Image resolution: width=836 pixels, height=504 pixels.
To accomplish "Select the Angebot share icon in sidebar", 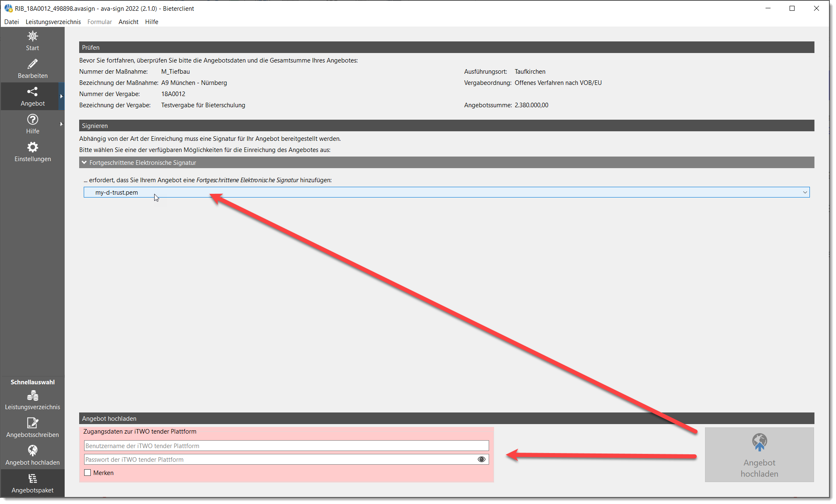I will pos(32,96).
